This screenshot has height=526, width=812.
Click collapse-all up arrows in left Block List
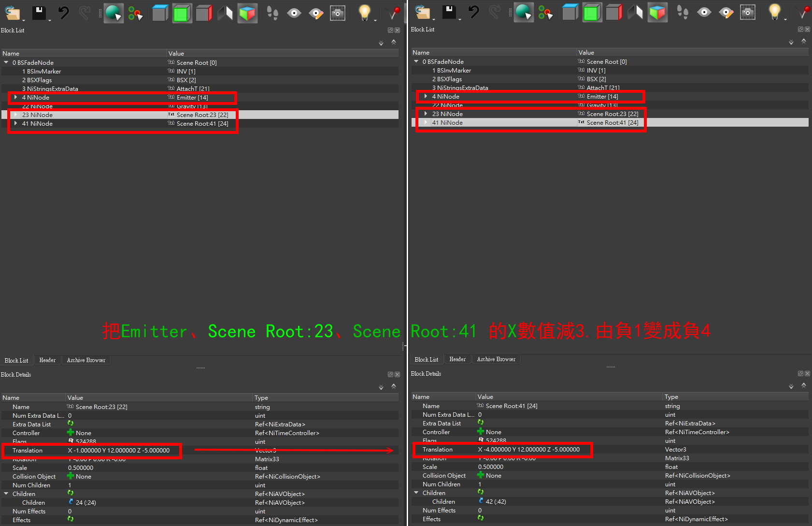394,43
